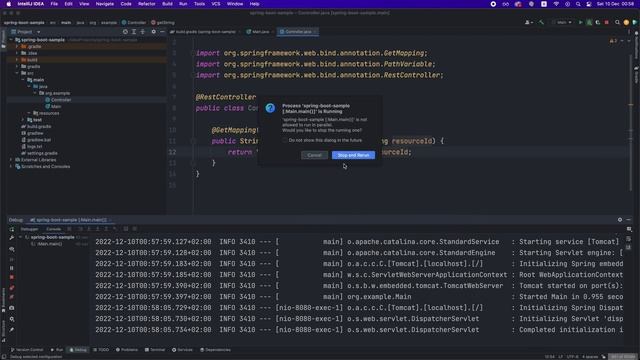This screenshot has height=360, width=640.
Task: Expand the build folder
Action: click(x=17, y=60)
